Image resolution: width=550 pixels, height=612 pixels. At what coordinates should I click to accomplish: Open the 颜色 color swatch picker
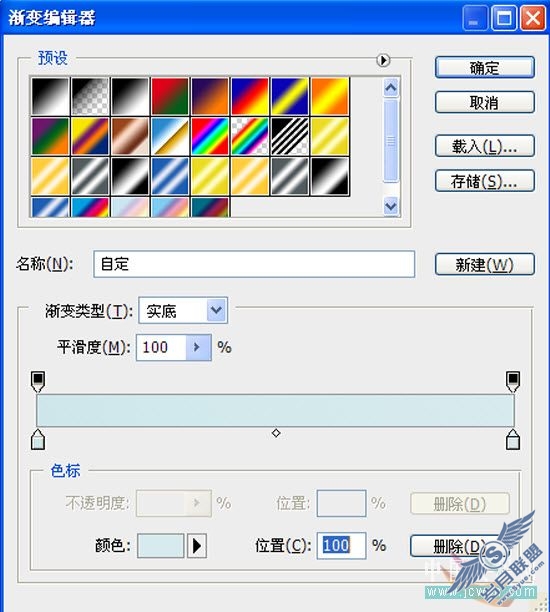(x=160, y=545)
